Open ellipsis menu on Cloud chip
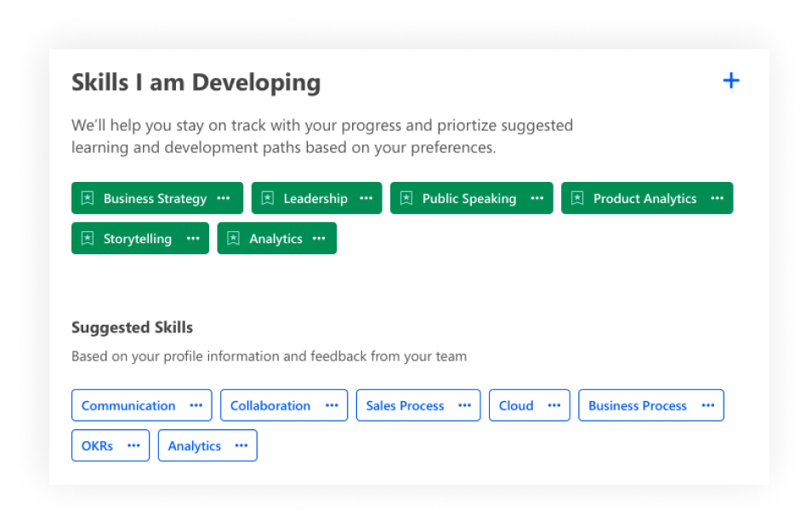This screenshot has height=527, width=812. tap(554, 405)
